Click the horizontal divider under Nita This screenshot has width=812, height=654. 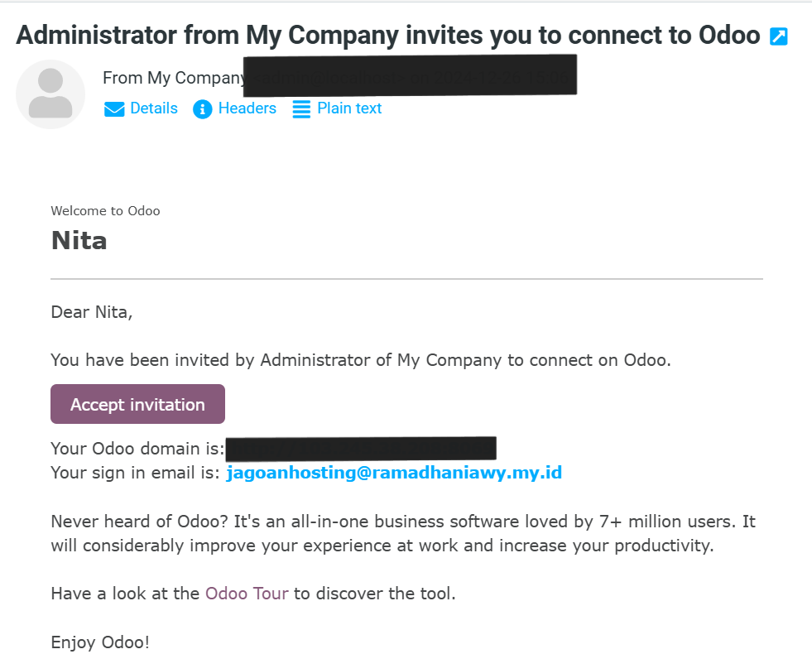(x=406, y=280)
